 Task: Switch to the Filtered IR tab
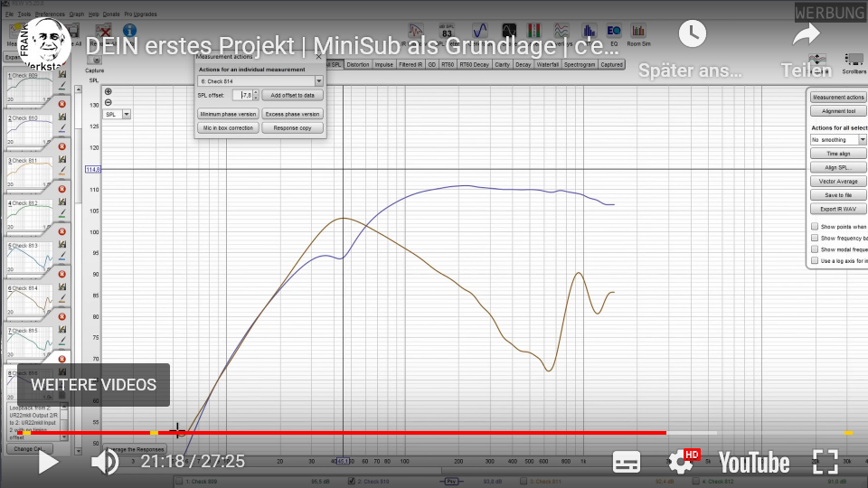pos(410,65)
